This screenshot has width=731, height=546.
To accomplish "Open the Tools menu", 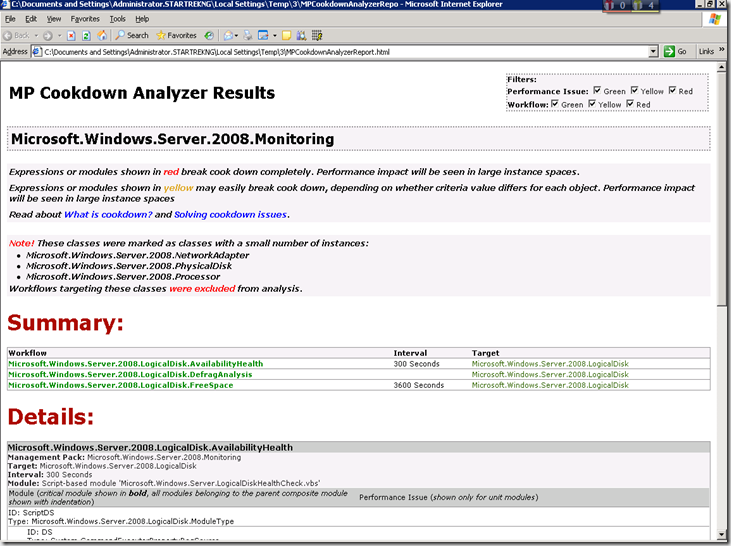I will click(x=117, y=19).
